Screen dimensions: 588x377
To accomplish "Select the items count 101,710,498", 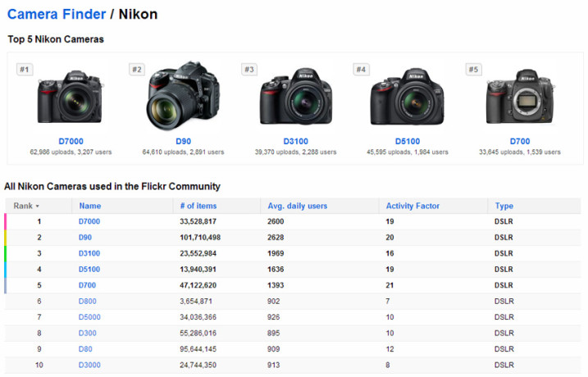I will pos(200,238).
